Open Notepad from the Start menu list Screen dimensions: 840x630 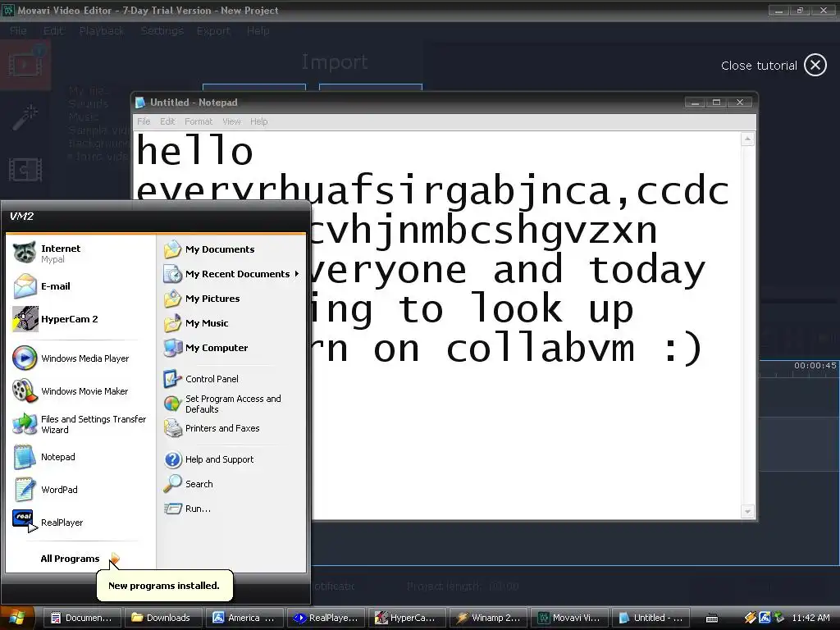(80, 457)
